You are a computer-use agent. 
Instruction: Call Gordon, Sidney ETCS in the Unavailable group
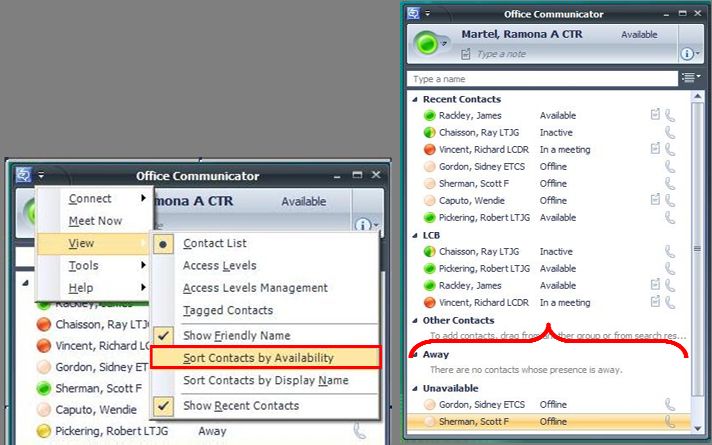pyautogui.click(x=670, y=405)
